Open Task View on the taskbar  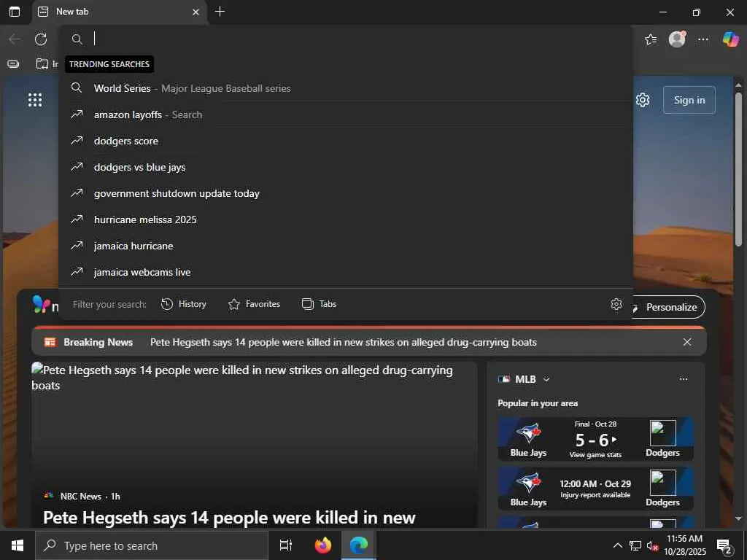tap(286, 545)
